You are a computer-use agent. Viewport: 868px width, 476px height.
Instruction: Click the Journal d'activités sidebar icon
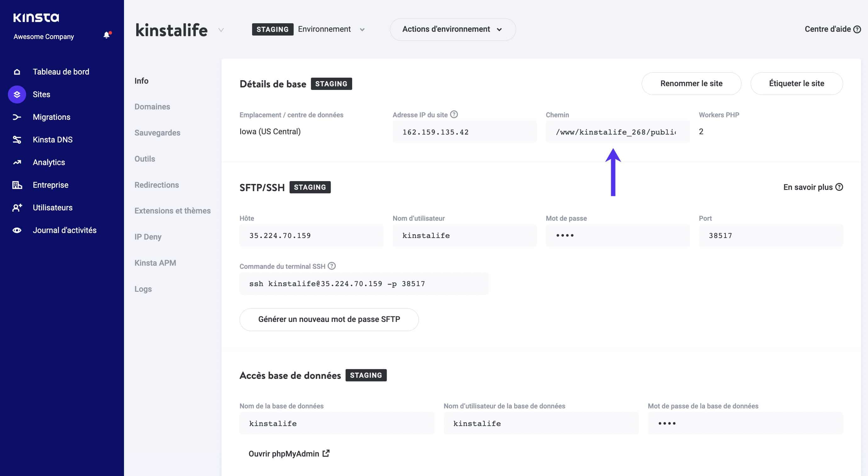click(16, 230)
